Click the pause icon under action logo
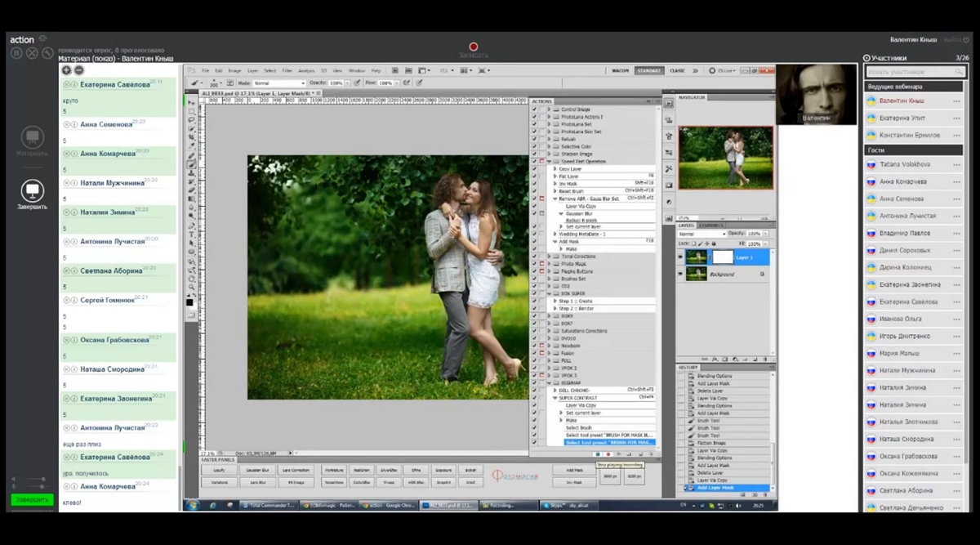This screenshot has width=980, height=545. click(16, 53)
